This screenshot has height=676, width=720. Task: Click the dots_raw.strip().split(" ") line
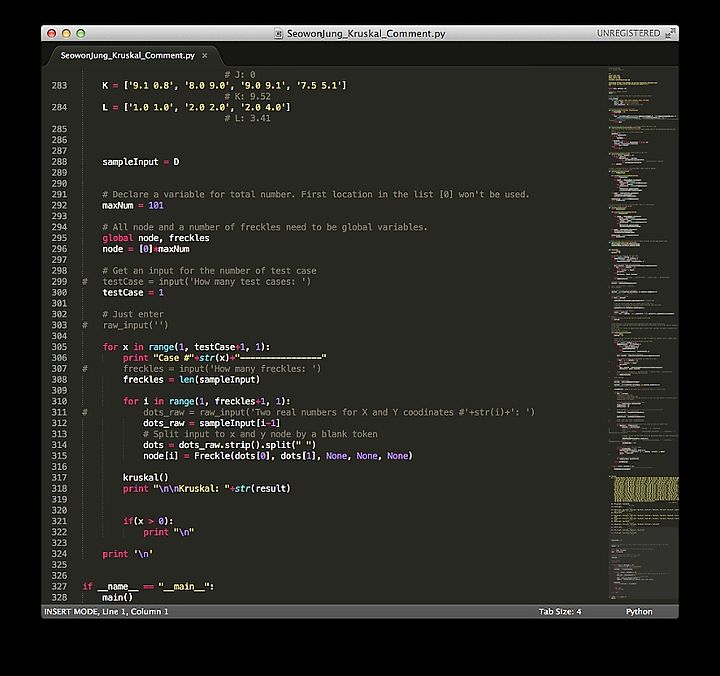pyautogui.click(x=230, y=445)
